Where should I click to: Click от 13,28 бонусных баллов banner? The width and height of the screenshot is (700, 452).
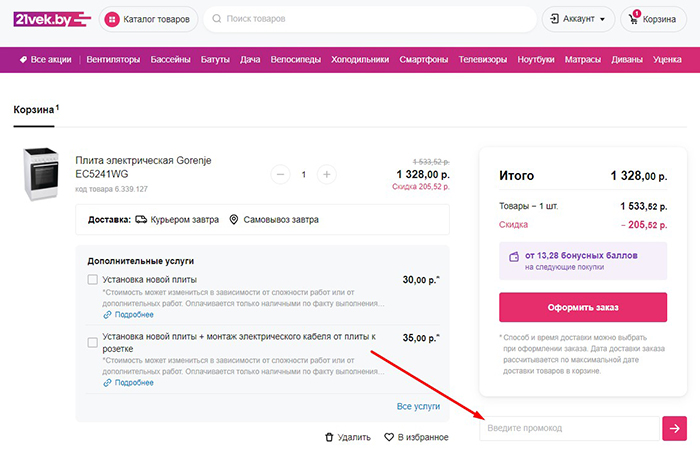pos(583,261)
